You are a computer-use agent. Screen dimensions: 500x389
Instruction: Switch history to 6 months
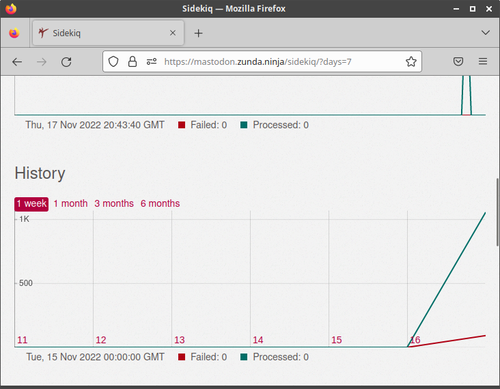coord(160,203)
